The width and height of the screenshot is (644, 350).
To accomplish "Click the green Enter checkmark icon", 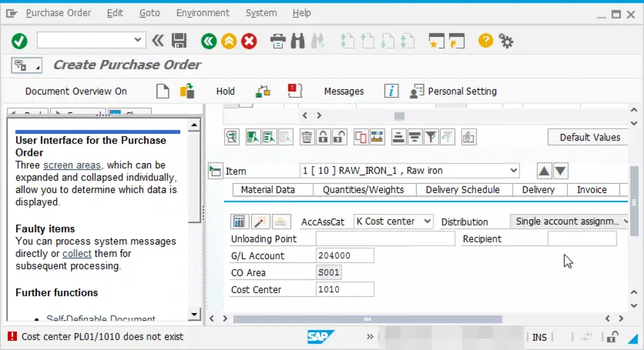I will point(19,41).
